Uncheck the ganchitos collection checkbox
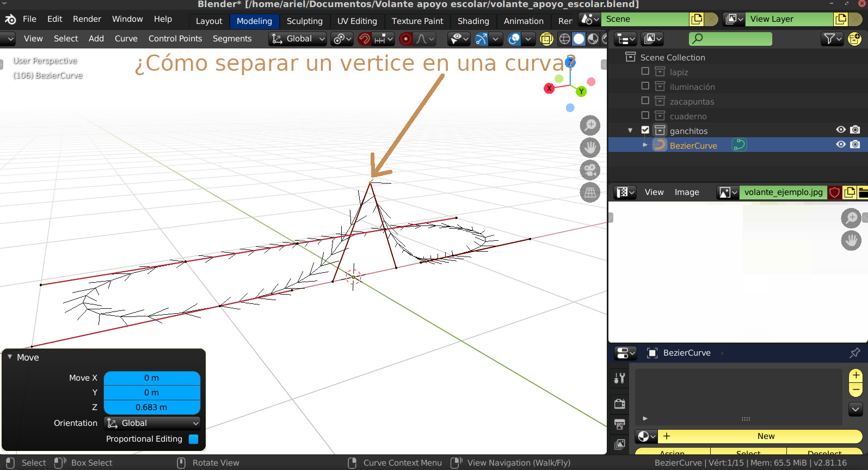 [645, 130]
